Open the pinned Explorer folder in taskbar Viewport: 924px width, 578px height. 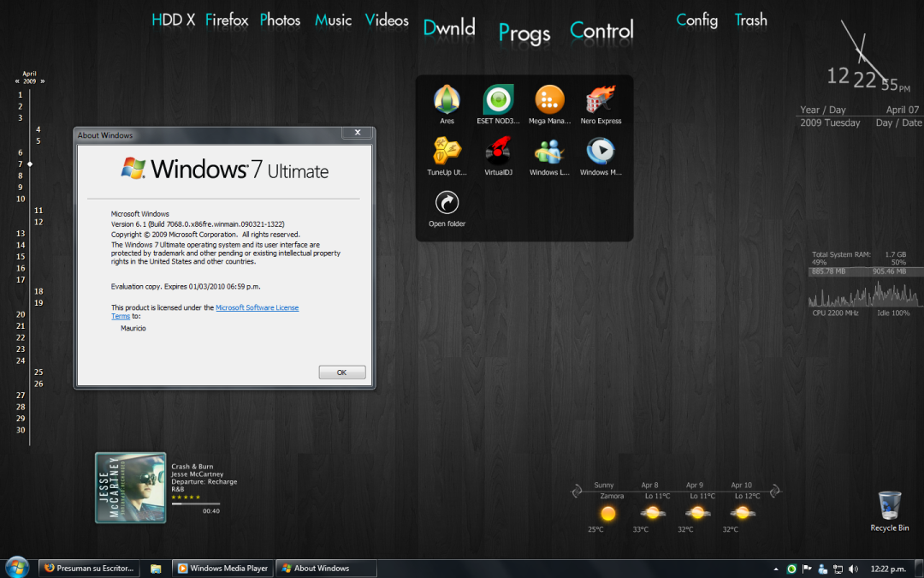click(x=156, y=569)
